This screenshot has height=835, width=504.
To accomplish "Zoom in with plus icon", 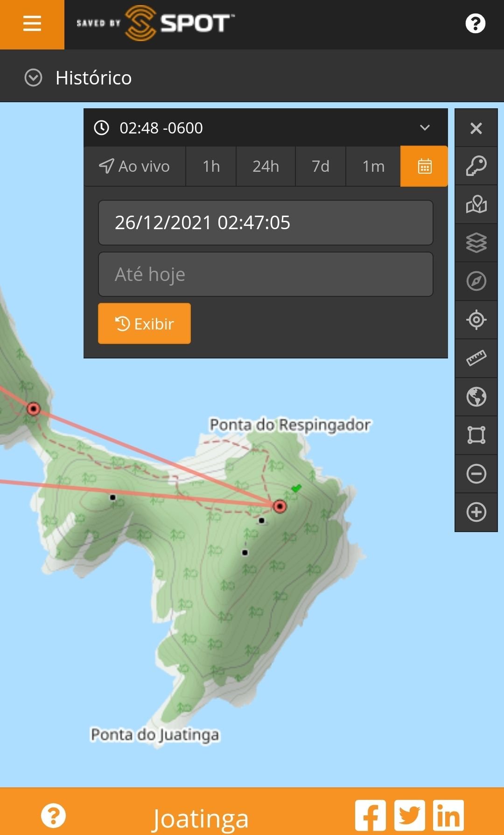I will point(476,512).
